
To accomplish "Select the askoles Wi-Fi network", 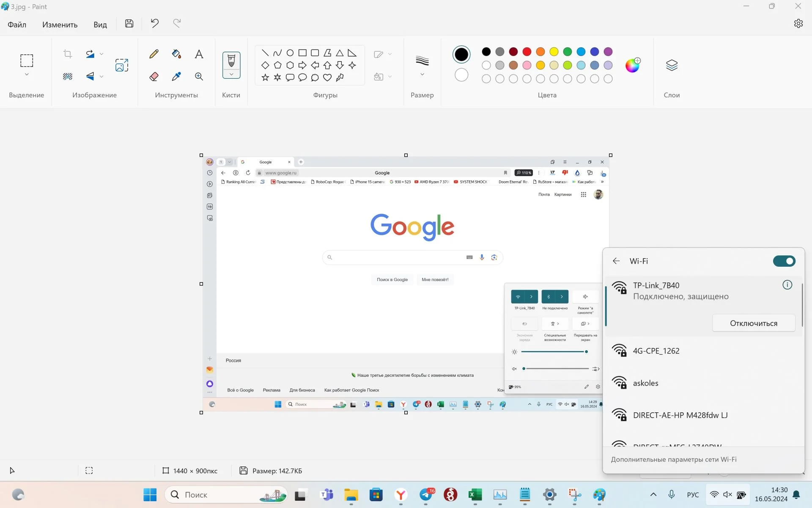I will click(704, 383).
